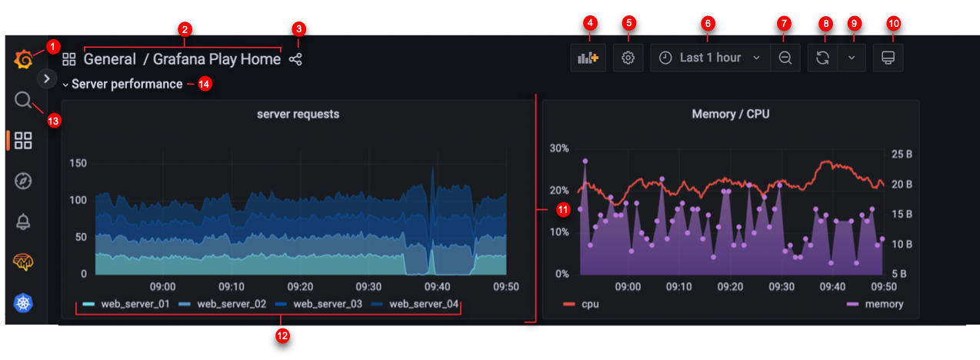This screenshot has width=980, height=360.
Task: Click the Grafana logo home icon
Action: tap(24, 58)
